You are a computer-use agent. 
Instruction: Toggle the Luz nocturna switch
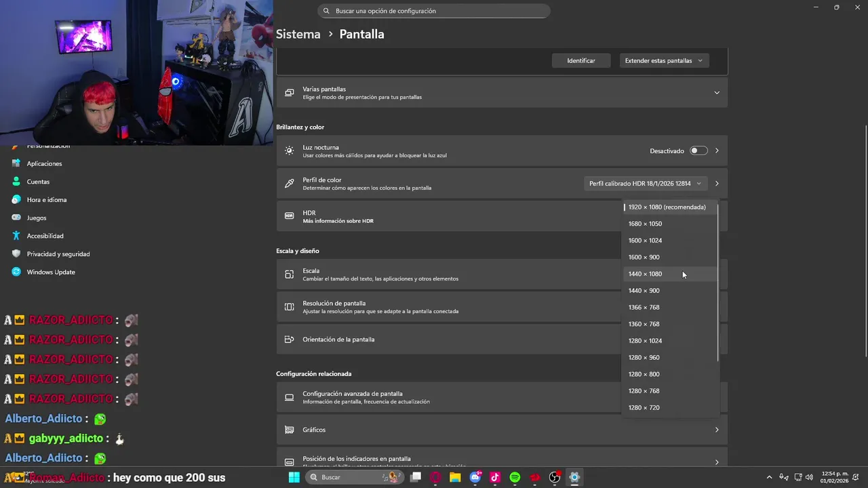(x=698, y=150)
